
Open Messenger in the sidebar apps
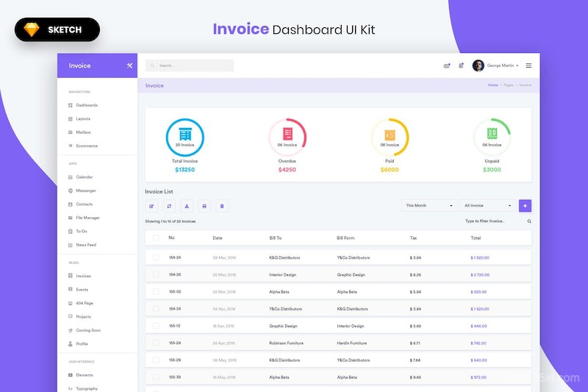tap(86, 190)
